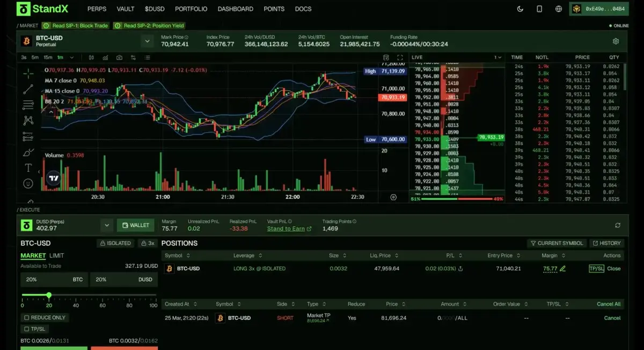Viewport: 644px width, 350px height.
Task: Expand more timeframes dropdown
Action: tap(72, 57)
